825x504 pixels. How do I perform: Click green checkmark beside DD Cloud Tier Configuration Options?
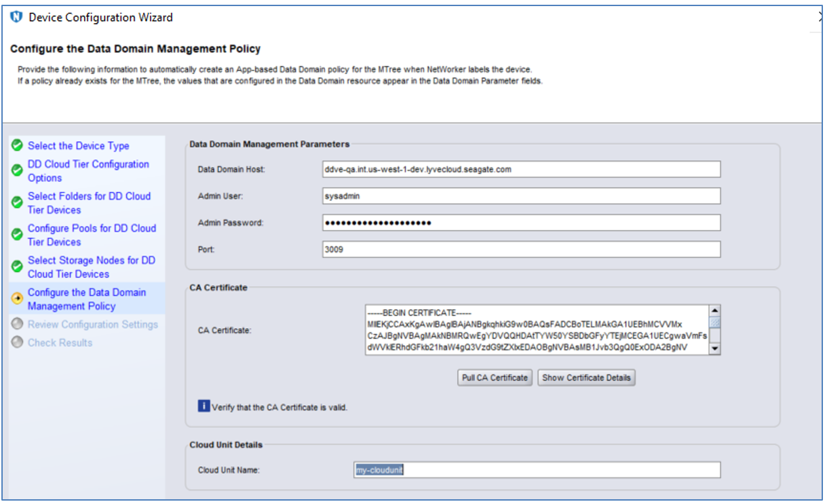click(x=17, y=170)
